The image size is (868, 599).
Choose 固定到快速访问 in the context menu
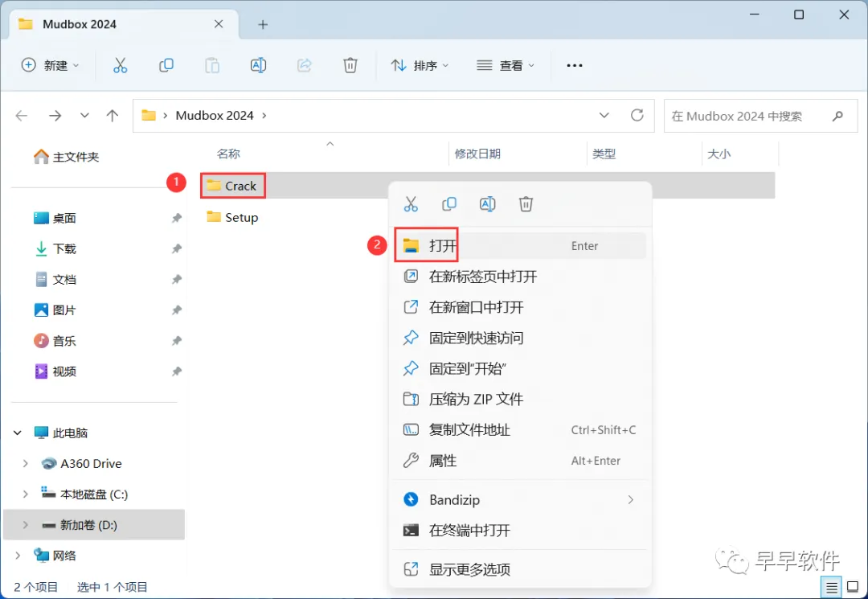(x=520, y=338)
